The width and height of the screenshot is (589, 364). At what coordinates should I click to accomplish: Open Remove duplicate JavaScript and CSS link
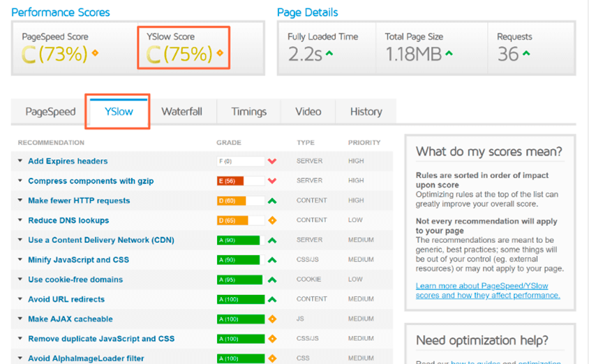pos(101,339)
